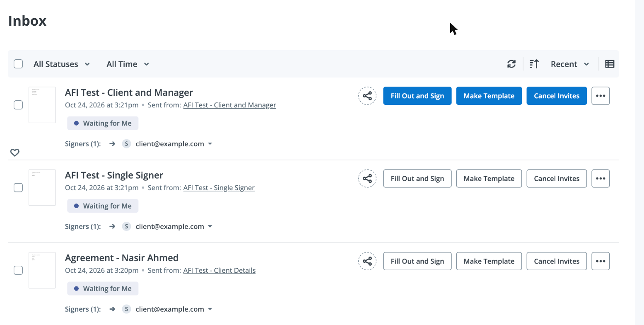Cancel Invites for AFI Test - Single Signer
The width and height of the screenshot is (644, 325).
[x=557, y=179]
